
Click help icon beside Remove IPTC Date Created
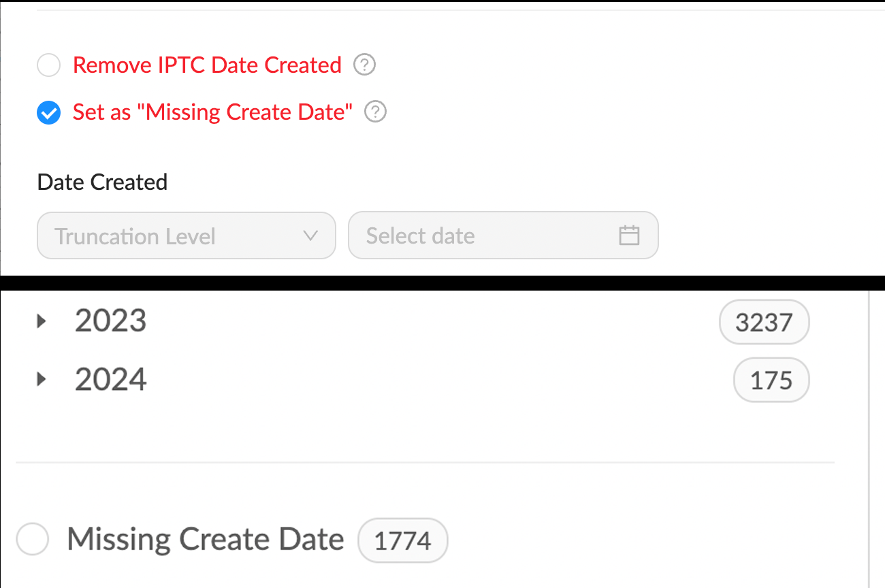[x=365, y=65]
